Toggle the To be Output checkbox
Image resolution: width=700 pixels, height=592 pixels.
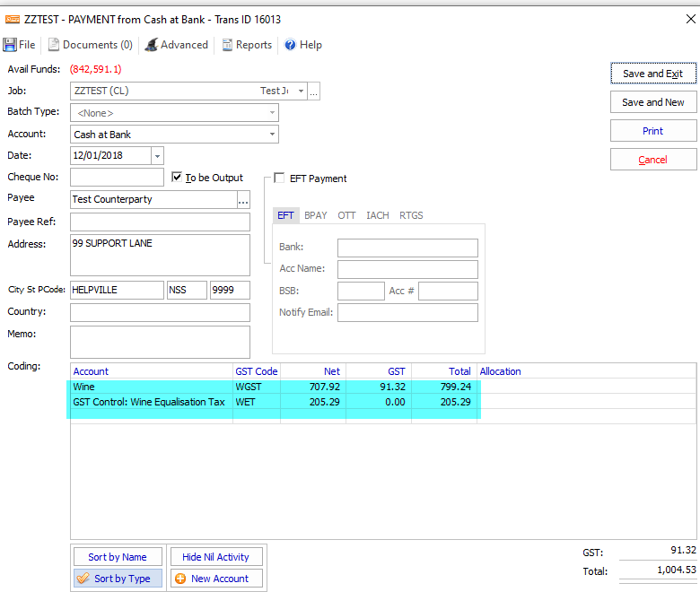pos(177,178)
